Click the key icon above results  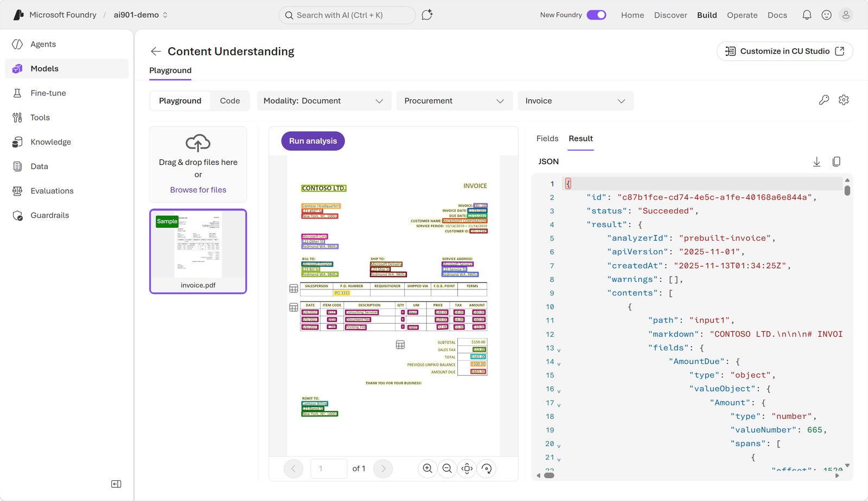point(824,100)
